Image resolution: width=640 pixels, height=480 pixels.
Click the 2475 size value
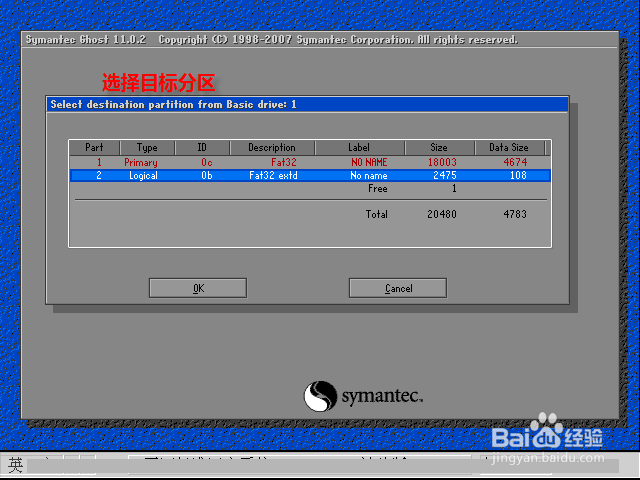445,176
